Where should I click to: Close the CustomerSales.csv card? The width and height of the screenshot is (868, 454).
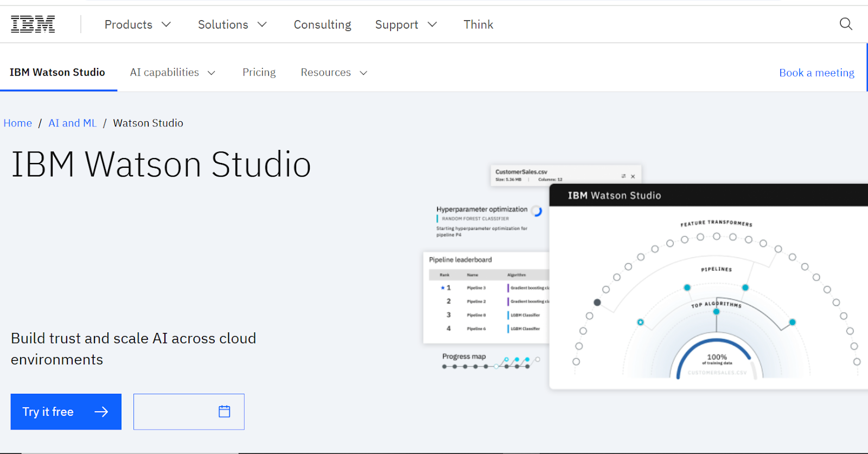point(633,176)
